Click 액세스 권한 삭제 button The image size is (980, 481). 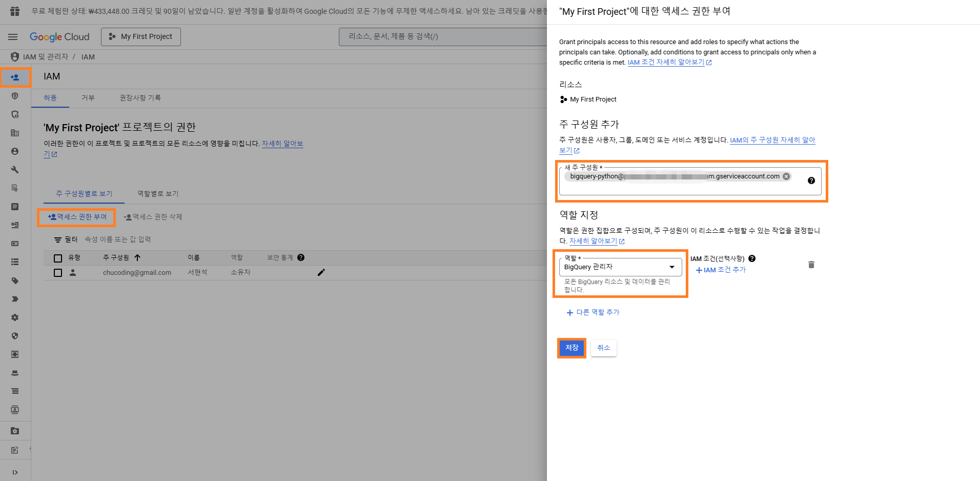153,217
